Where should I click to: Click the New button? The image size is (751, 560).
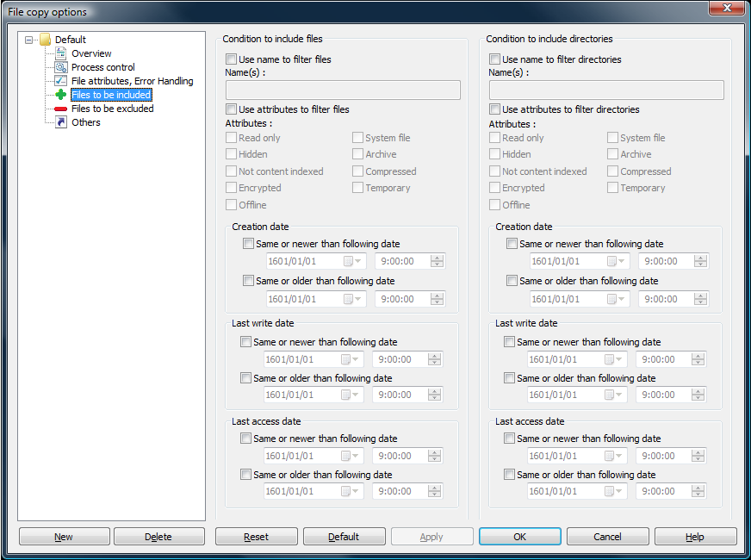coord(64,536)
